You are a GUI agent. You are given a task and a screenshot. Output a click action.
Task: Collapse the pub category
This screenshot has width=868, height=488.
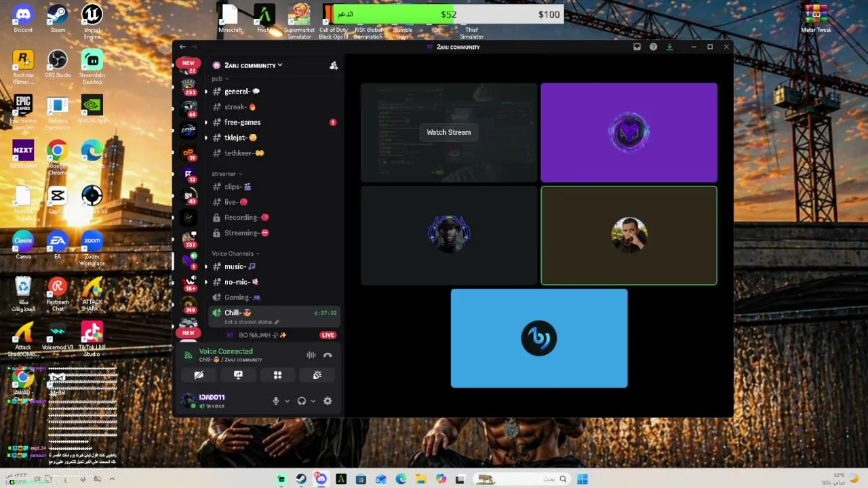[220, 79]
